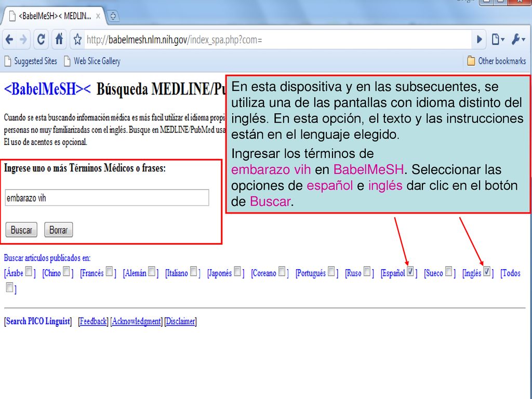532x399 pixels.
Task: Check the Francés language checkbox
Action: (110, 271)
